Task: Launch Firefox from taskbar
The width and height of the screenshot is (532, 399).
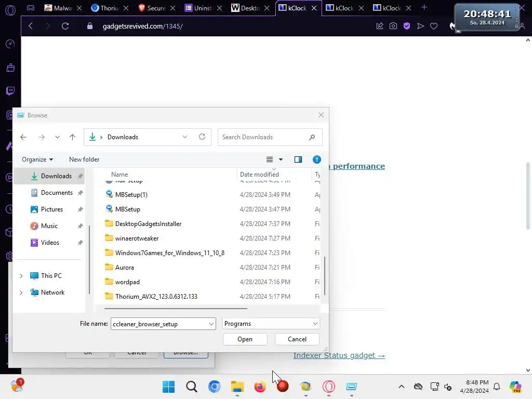Action: pos(260,387)
